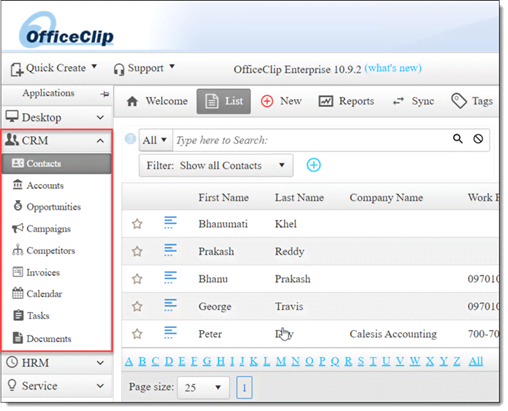The image size is (508, 411).
Task: Open the Reports tab
Action: click(x=347, y=101)
